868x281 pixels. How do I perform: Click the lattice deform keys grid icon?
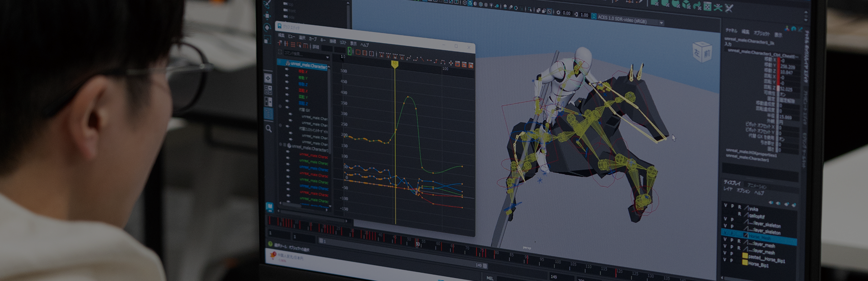[x=293, y=44]
